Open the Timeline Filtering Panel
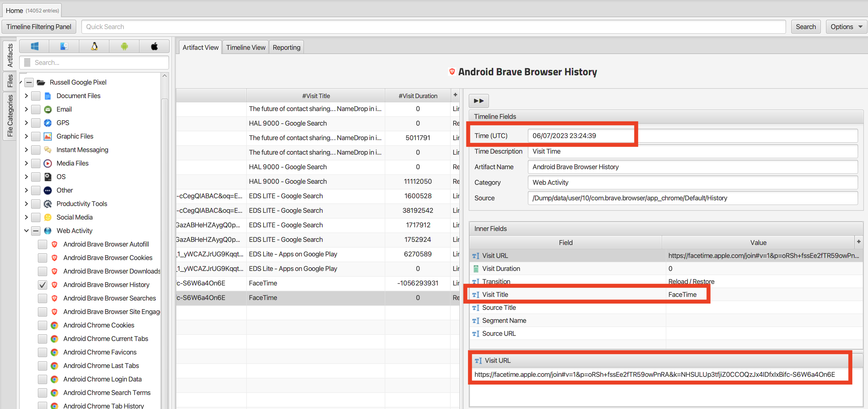868x409 pixels. coord(39,27)
